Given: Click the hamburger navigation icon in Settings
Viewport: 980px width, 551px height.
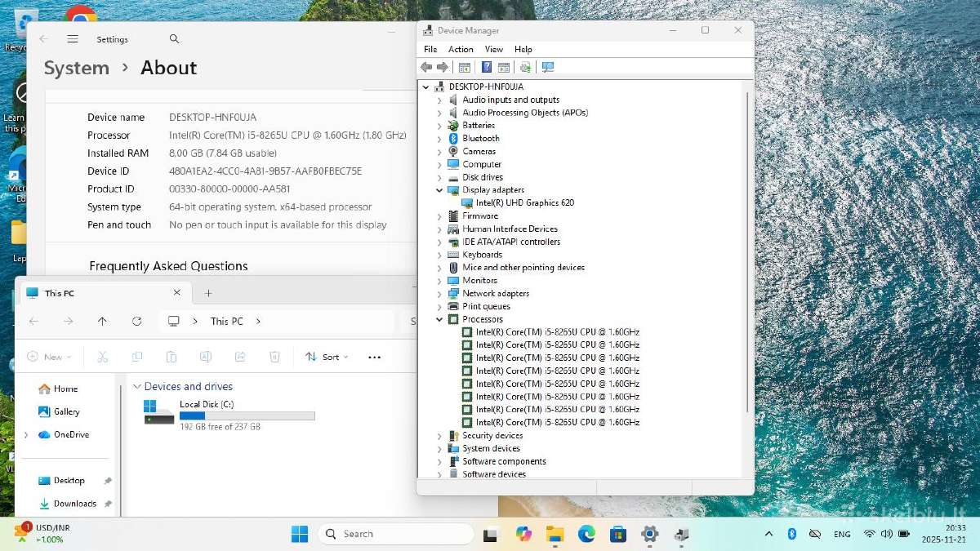Looking at the screenshot, I should [x=73, y=39].
